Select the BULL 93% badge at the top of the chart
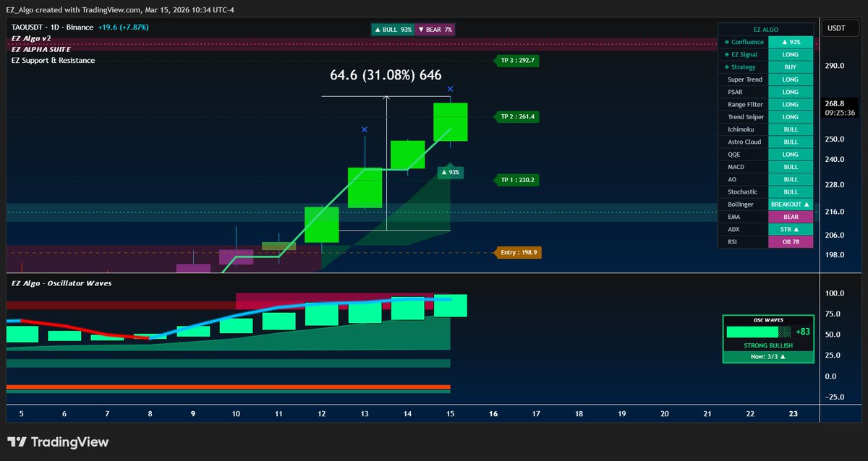 393,30
